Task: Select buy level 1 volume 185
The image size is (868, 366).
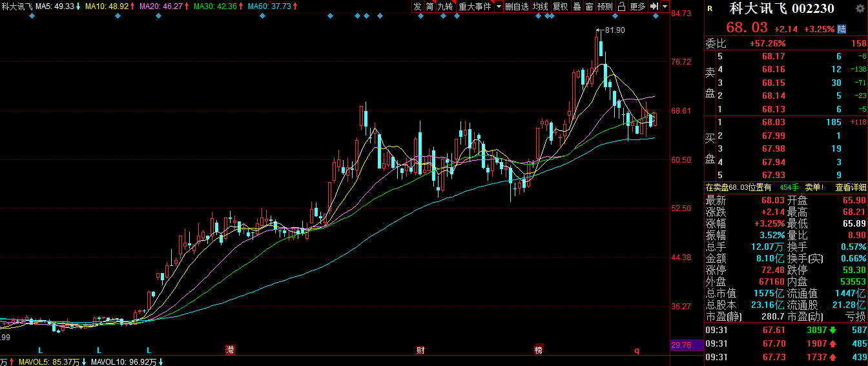Action: [x=834, y=122]
